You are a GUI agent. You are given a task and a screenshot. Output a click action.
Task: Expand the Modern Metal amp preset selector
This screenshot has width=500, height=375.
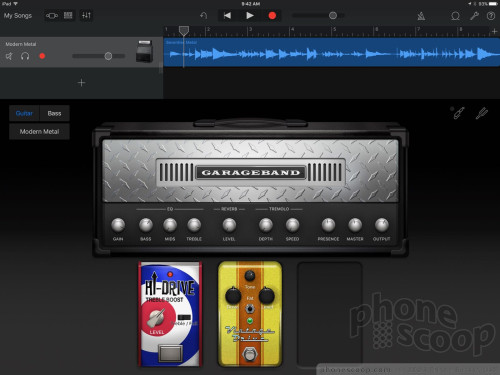(x=39, y=132)
